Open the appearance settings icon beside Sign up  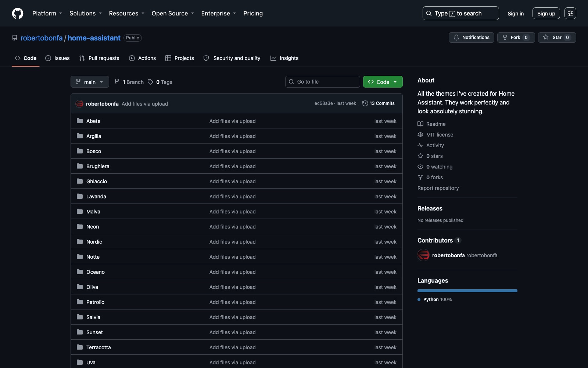570,13
